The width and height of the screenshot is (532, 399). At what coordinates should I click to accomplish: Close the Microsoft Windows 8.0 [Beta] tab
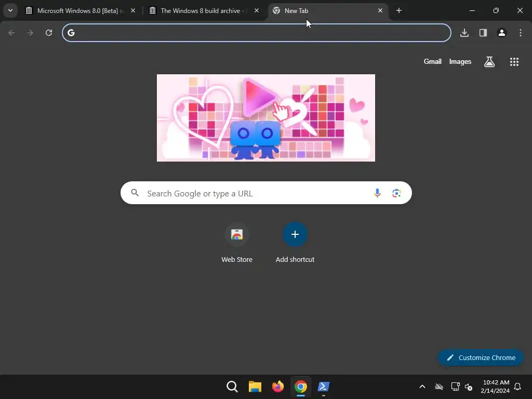click(133, 10)
